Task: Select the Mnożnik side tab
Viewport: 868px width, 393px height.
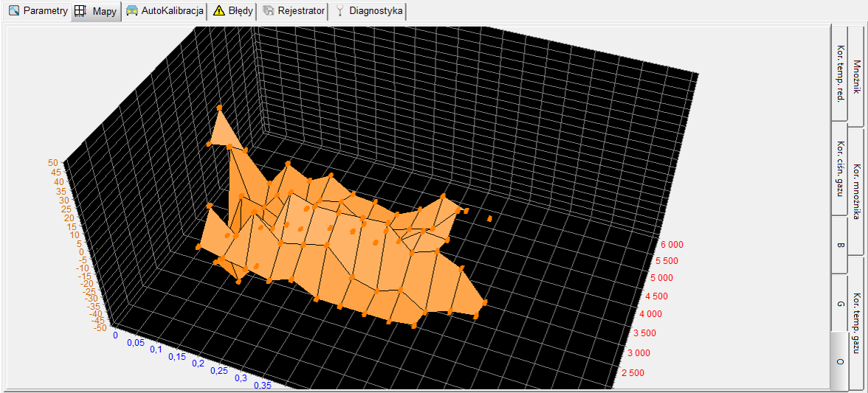Action: (x=856, y=76)
